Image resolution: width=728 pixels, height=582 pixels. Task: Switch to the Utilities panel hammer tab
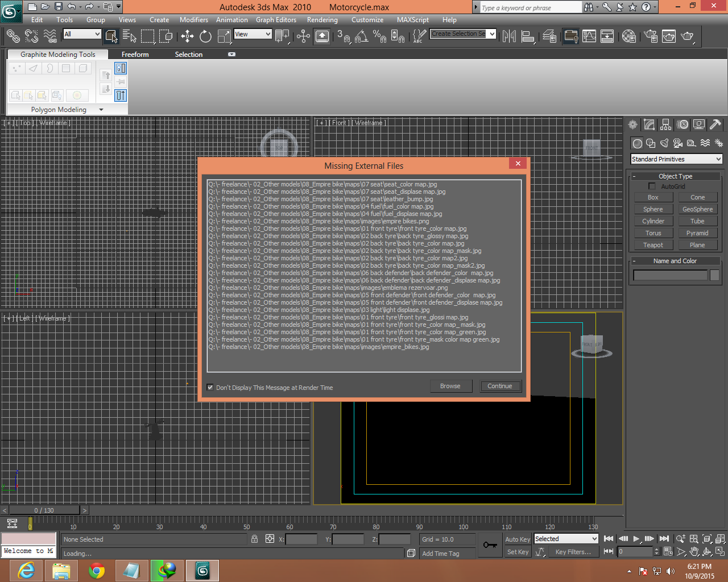tap(715, 124)
